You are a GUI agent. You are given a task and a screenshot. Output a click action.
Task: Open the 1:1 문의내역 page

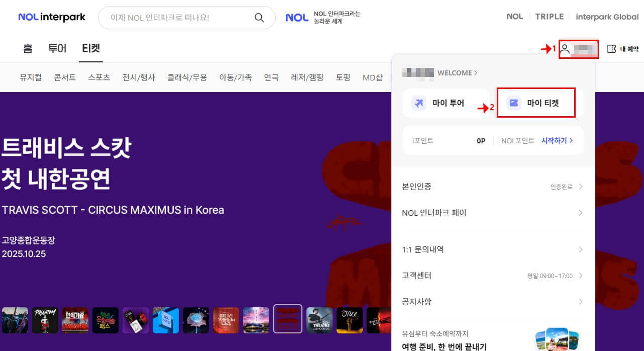[x=424, y=249]
